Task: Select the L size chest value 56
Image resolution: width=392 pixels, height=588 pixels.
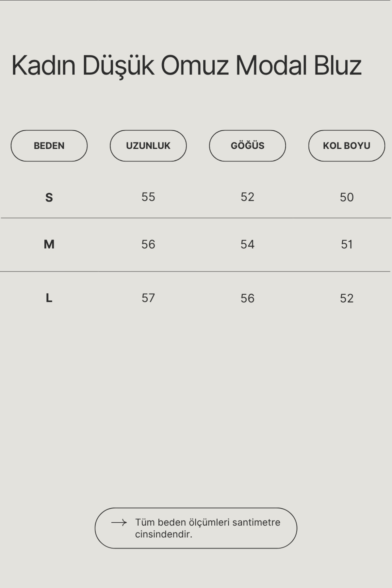Action: coord(247,298)
